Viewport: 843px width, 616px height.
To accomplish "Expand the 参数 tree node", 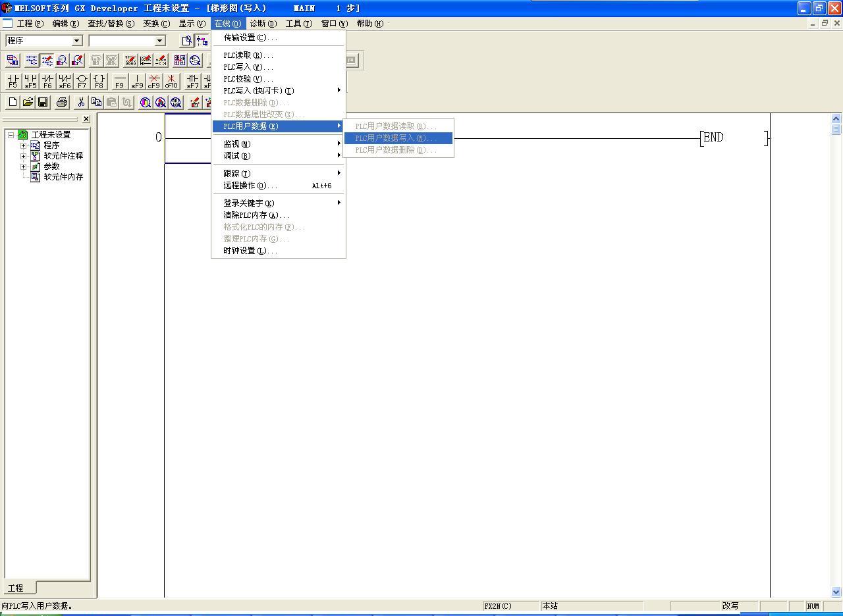I will click(24, 167).
